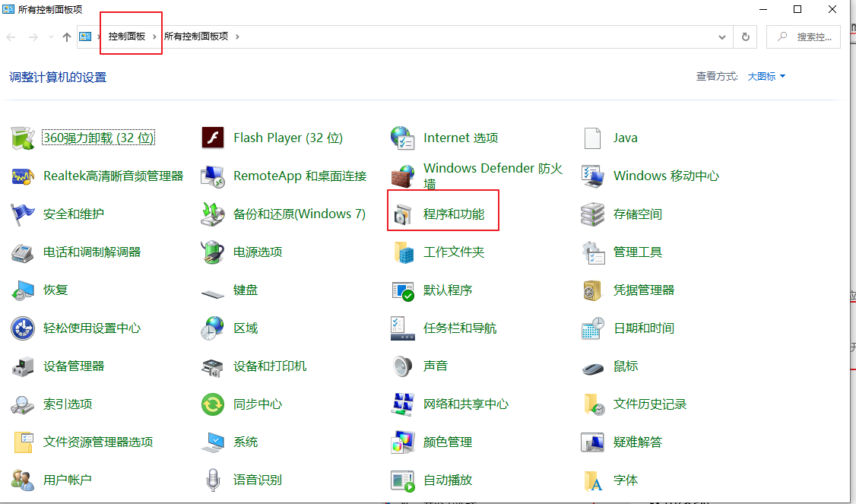Click the control panel icon in address bar
This screenshot has height=504, width=856.
pos(85,36)
